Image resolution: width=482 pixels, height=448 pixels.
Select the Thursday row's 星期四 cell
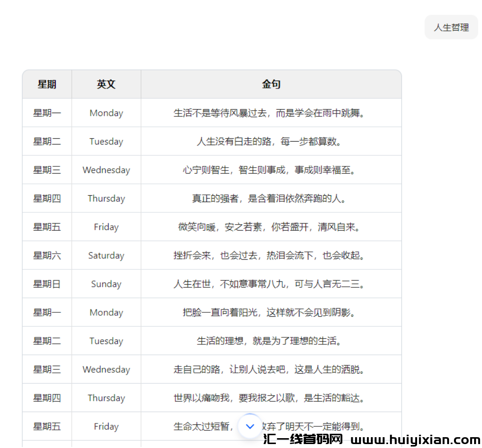pyautogui.click(x=47, y=198)
